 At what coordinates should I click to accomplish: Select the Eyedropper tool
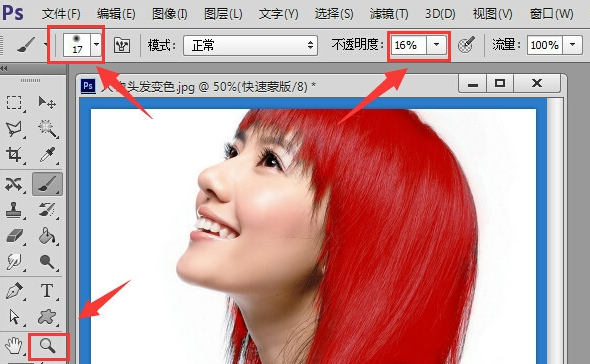47,155
